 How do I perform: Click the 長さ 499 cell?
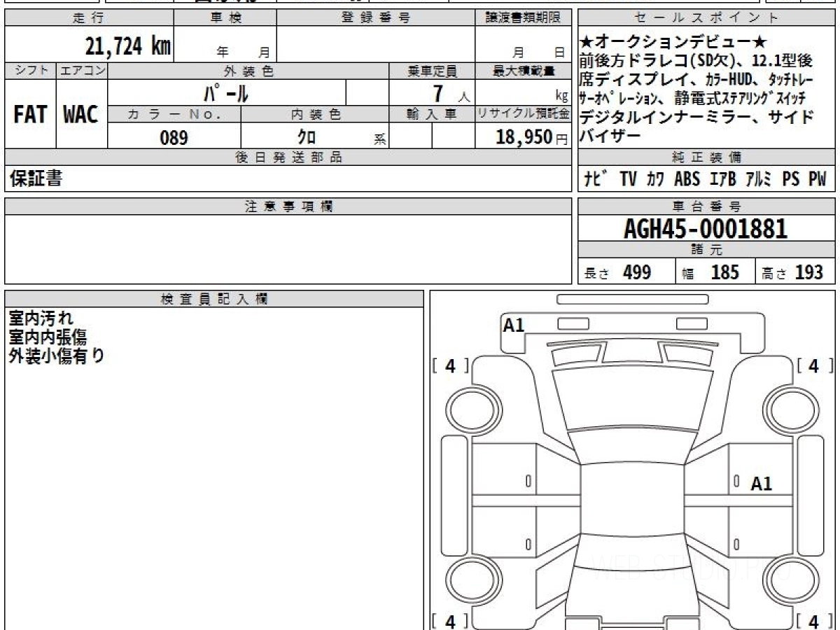click(x=627, y=272)
